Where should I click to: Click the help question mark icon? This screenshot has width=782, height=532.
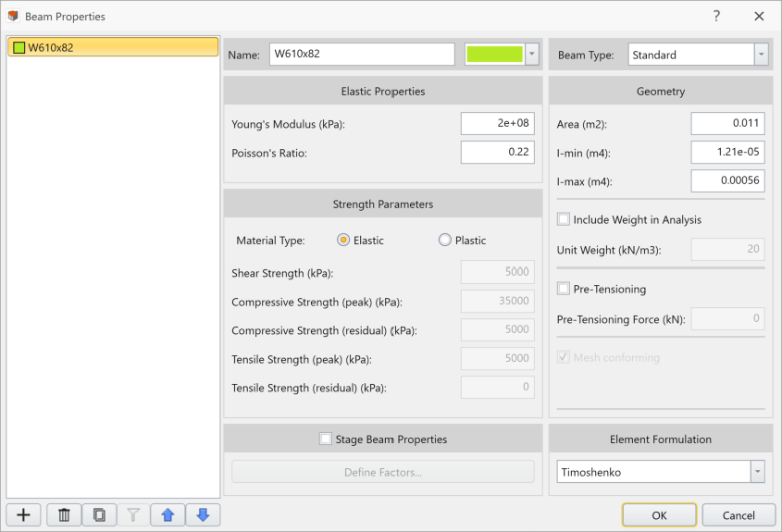pyautogui.click(x=716, y=16)
